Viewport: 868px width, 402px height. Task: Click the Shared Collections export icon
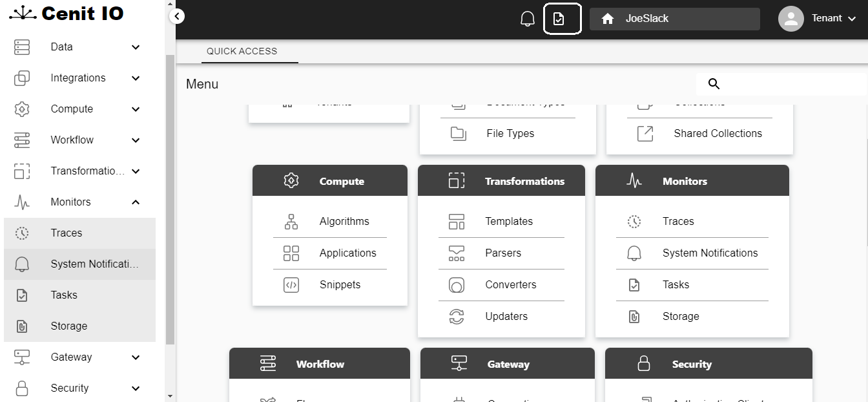pos(645,133)
